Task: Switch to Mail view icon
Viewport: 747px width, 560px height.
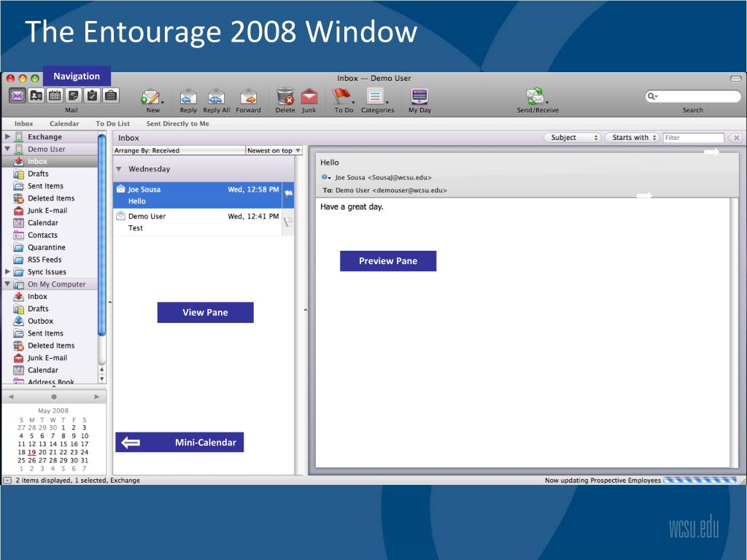Action: [x=18, y=96]
